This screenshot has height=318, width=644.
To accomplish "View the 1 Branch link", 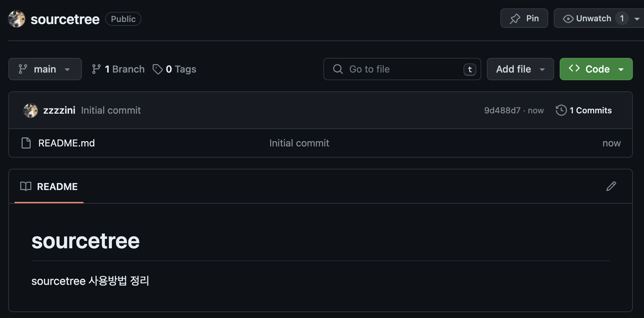I will (x=118, y=69).
